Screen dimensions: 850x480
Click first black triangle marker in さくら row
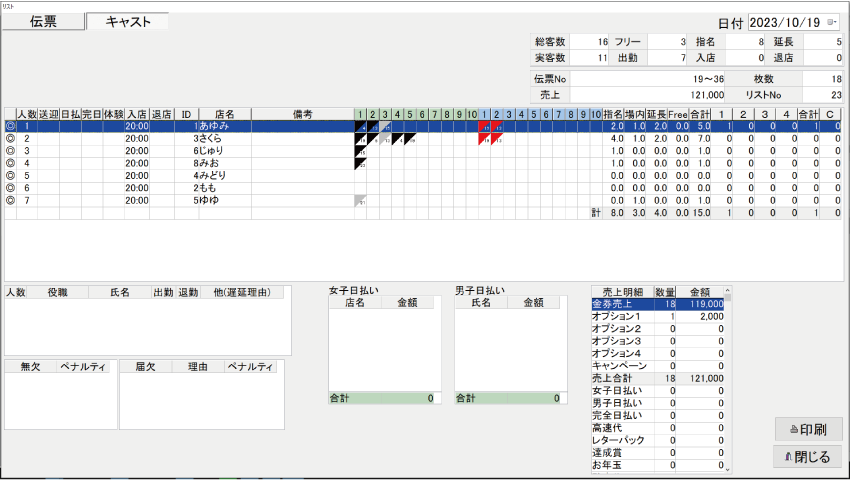click(x=360, y=138)
